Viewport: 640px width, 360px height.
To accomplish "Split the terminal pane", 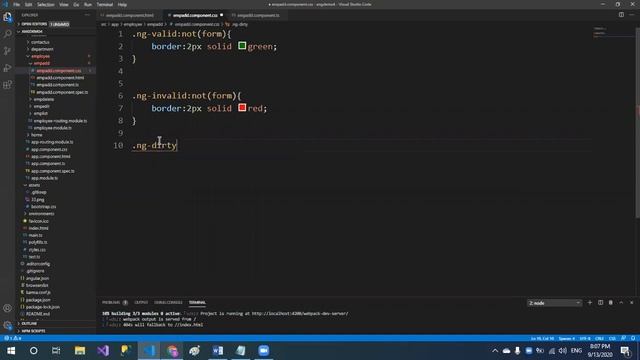I will [x=600, y=302].
